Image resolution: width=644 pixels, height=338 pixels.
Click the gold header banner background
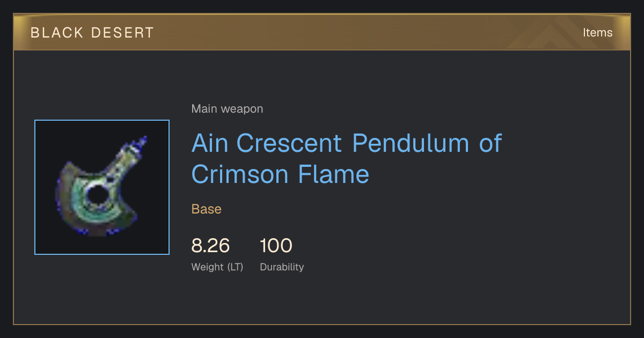click(x=322, y=32)
